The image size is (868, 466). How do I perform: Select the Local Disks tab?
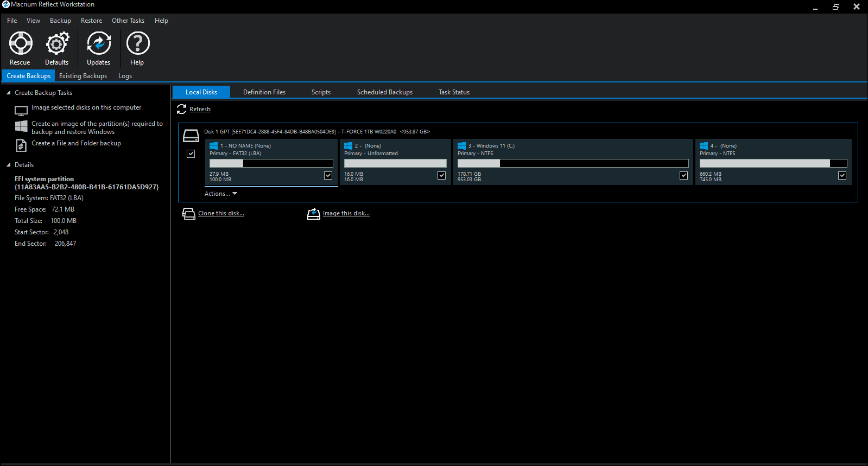pos(201,92)
